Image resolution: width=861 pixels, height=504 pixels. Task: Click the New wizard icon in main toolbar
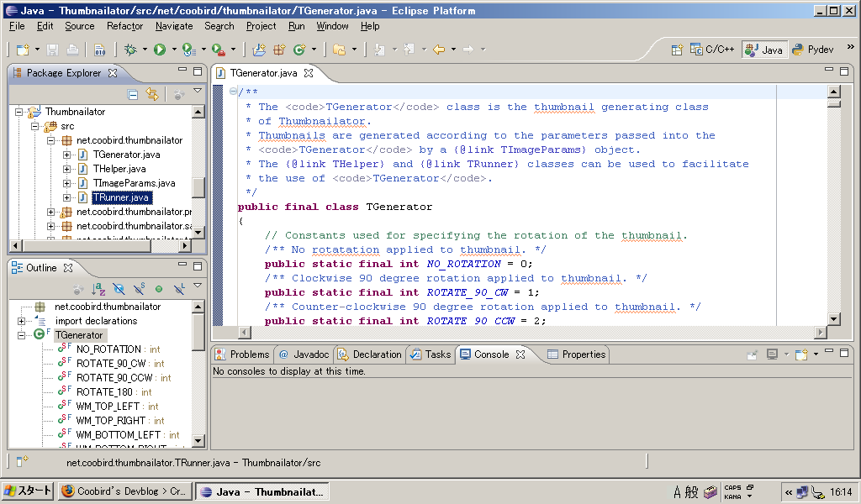[23, 50]
